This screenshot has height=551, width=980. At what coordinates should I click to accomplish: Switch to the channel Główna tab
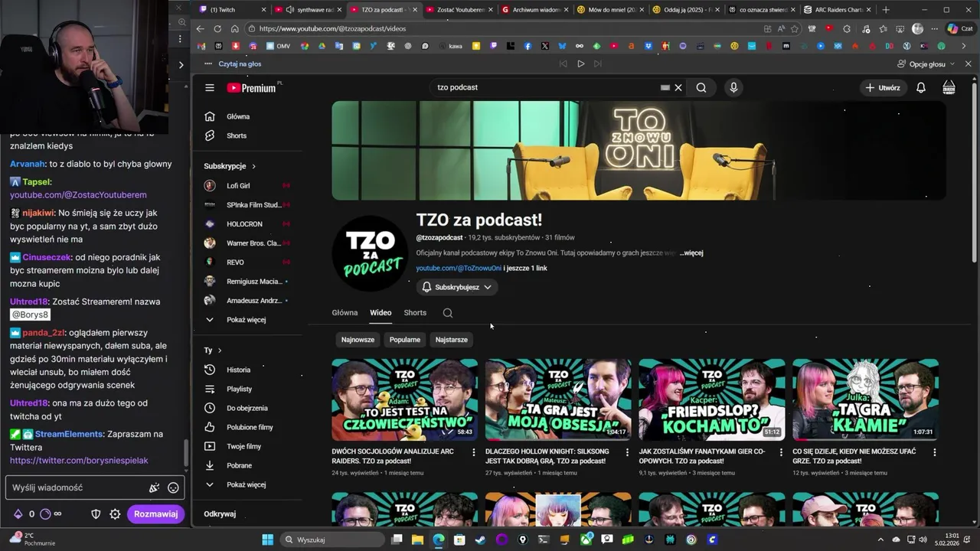tap(345, 312)
